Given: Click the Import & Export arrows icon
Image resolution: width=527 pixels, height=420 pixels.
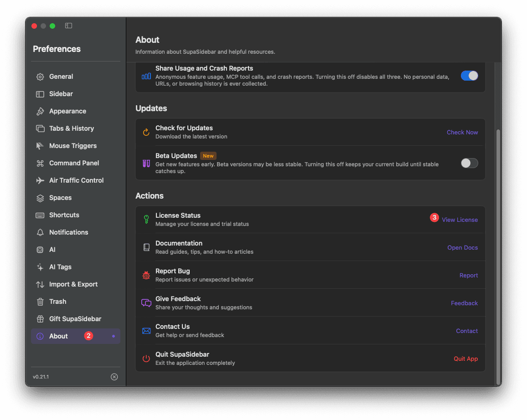Looking at the screenshot, I should click(x=40, y=284).
